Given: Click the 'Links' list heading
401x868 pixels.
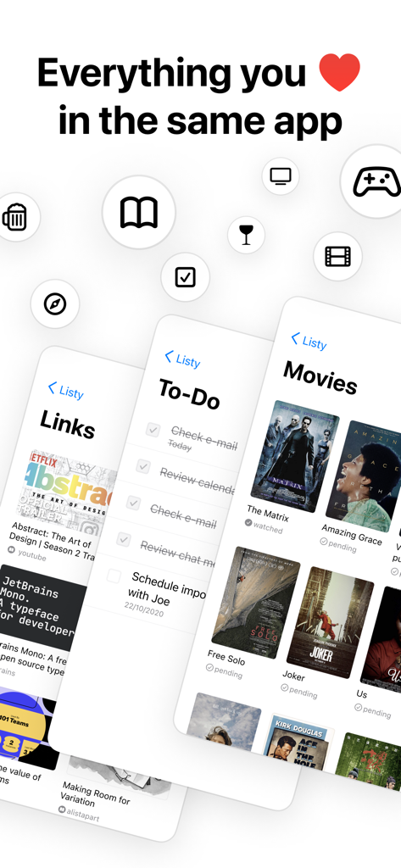Looking at the screenshot, I should pos(68,425).
